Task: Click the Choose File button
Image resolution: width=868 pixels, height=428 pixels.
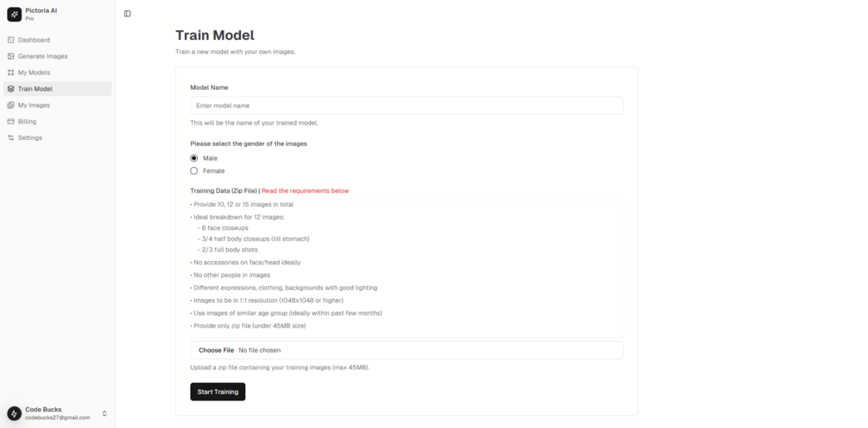Action: pos(216,350)
